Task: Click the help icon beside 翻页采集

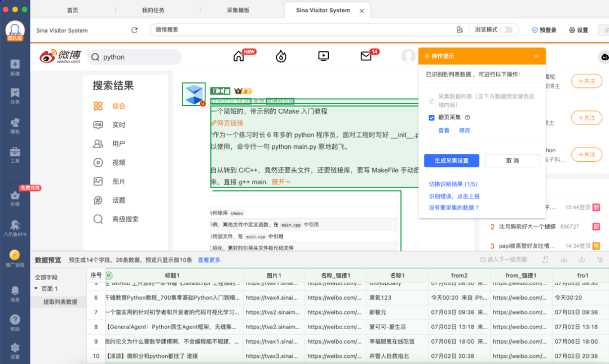Action: [467, 117]
